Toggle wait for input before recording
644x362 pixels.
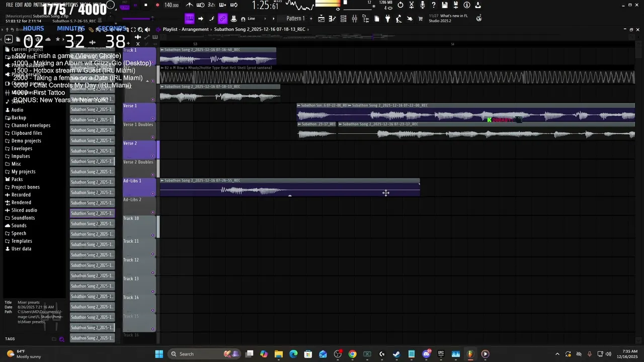coord(200,5)
